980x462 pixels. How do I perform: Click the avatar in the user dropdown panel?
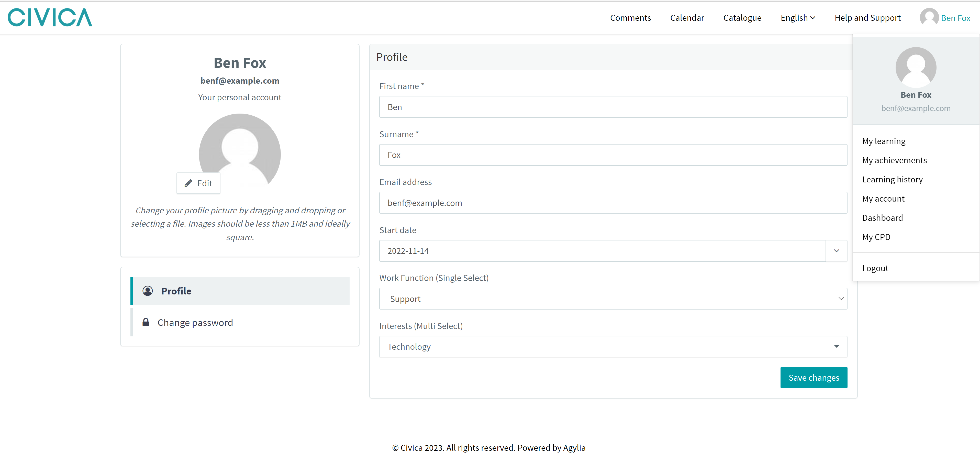tap(916, 67)
